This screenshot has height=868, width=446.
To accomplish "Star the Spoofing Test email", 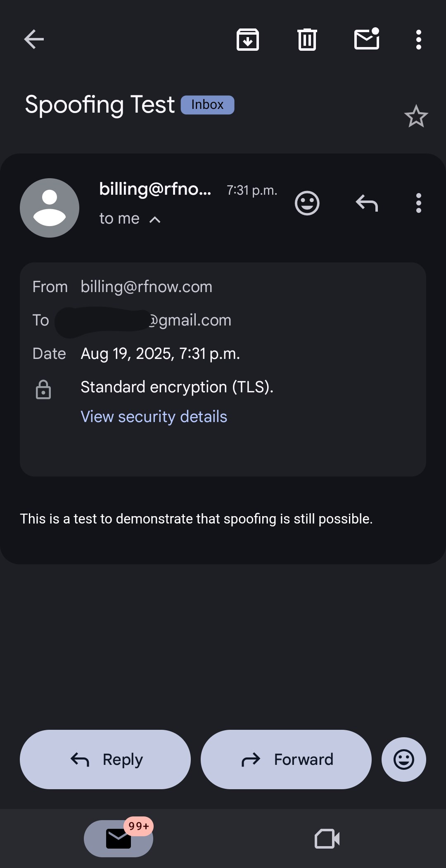I will (x=416, y=116).
